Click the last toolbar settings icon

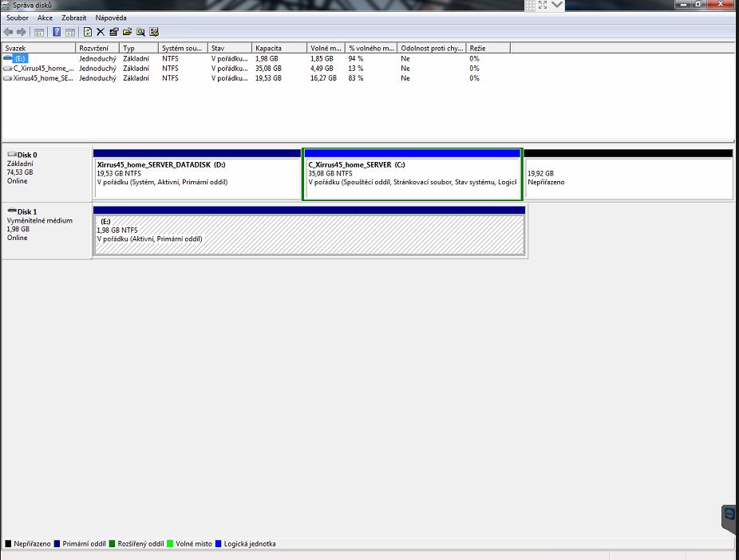154,32
